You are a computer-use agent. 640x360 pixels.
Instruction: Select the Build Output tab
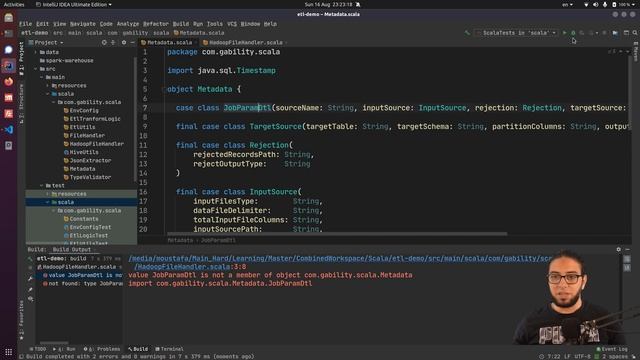pos(72,249)
